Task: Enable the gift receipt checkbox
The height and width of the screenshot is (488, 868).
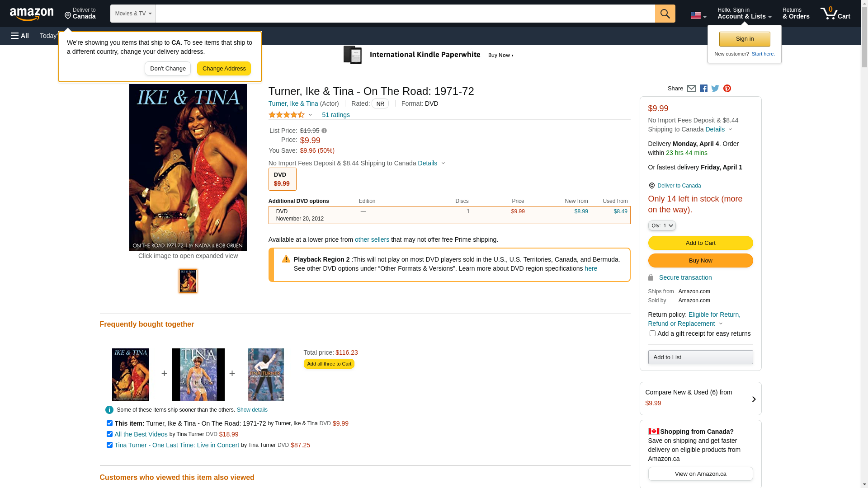Action: 652,333
